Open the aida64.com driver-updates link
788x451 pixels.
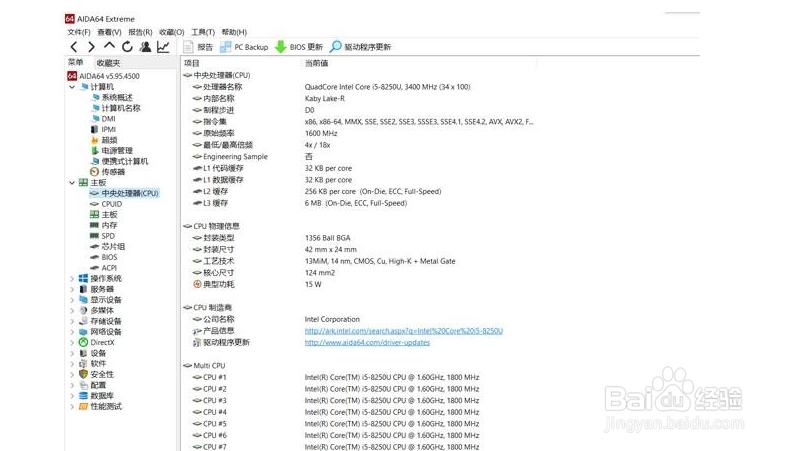(x=367, y=342)
